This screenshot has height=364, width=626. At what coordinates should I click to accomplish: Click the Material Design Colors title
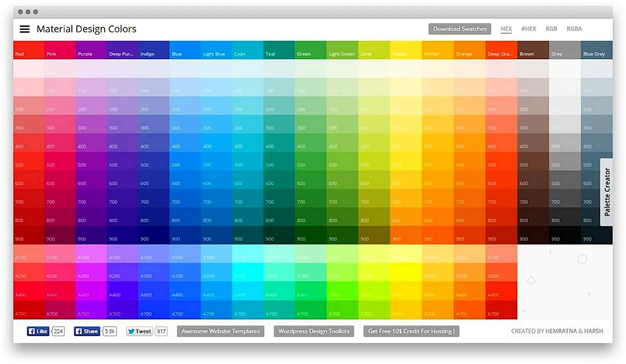[x=87, y=29]
